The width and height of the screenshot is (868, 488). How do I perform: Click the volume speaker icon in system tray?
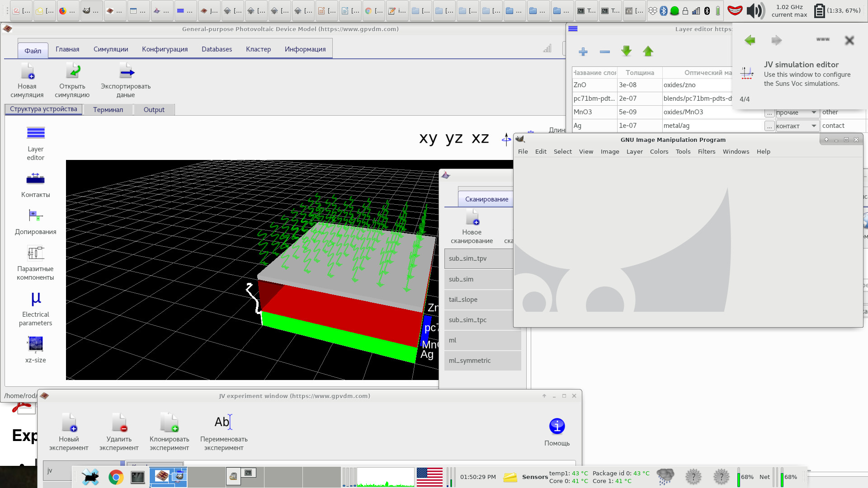click(755, 10)
